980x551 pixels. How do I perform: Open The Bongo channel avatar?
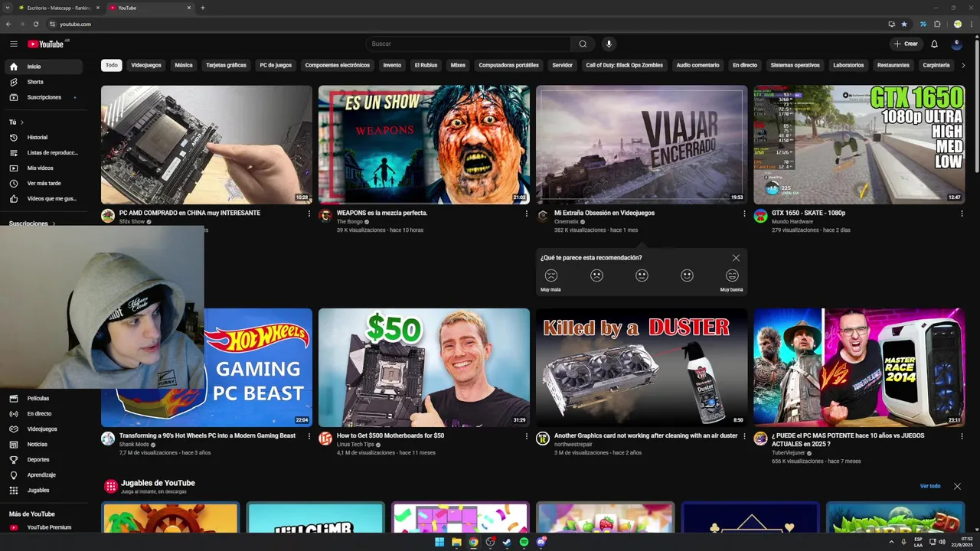(325, 216)
